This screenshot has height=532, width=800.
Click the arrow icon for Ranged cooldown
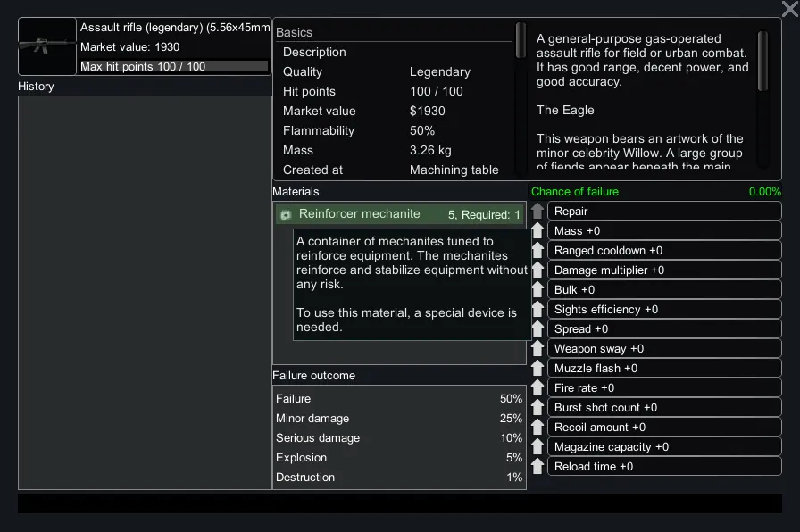[x=537, y=251]
